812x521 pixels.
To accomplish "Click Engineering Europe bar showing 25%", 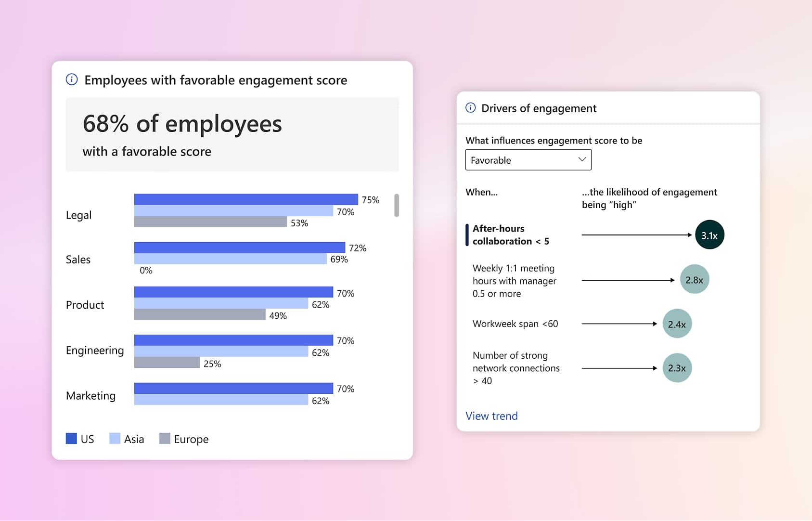I will [x=167, y=363].
